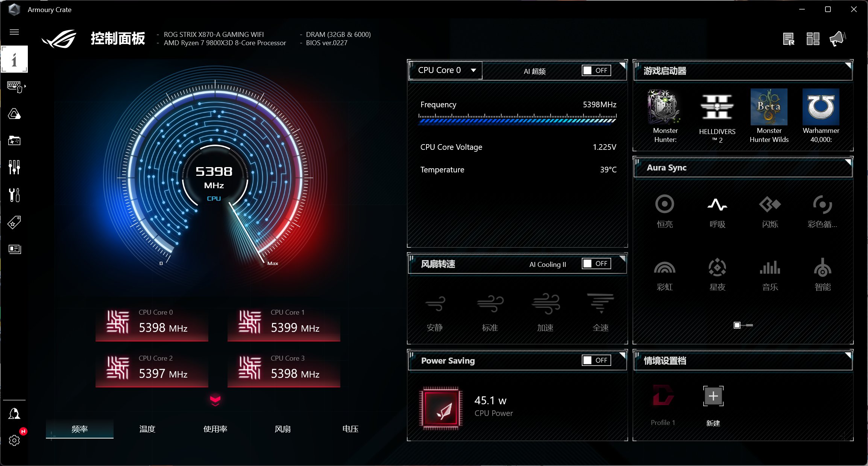868x466 pixels.
Task: Click the Power Saving CPU chip button
Action: [441, 408]
